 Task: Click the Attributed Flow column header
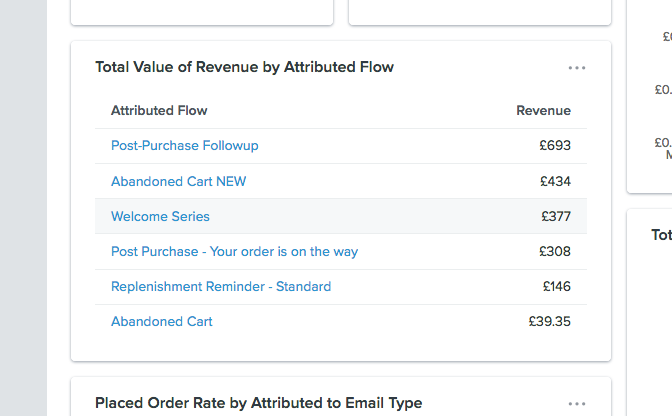pyautogui.click(x=159, y=110)
